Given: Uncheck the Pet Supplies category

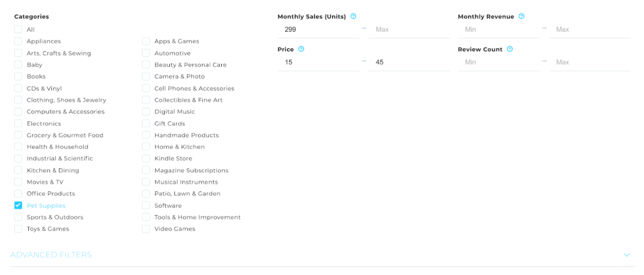Looking at the screenshot, I should click(18, 205).
